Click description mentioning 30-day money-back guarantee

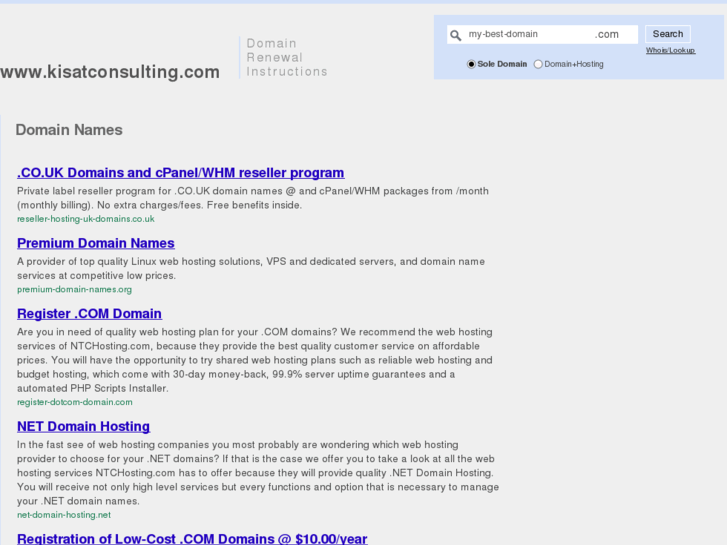pos(255,360)
